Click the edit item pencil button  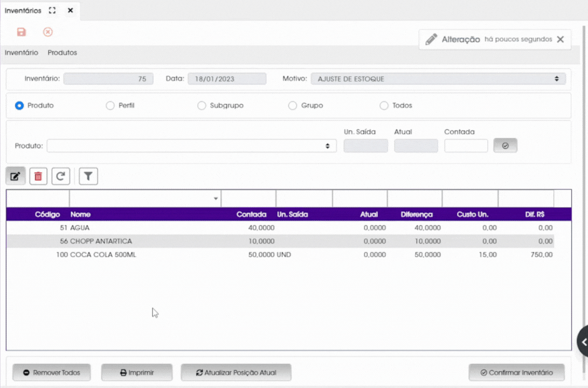[x=16, y=176]
